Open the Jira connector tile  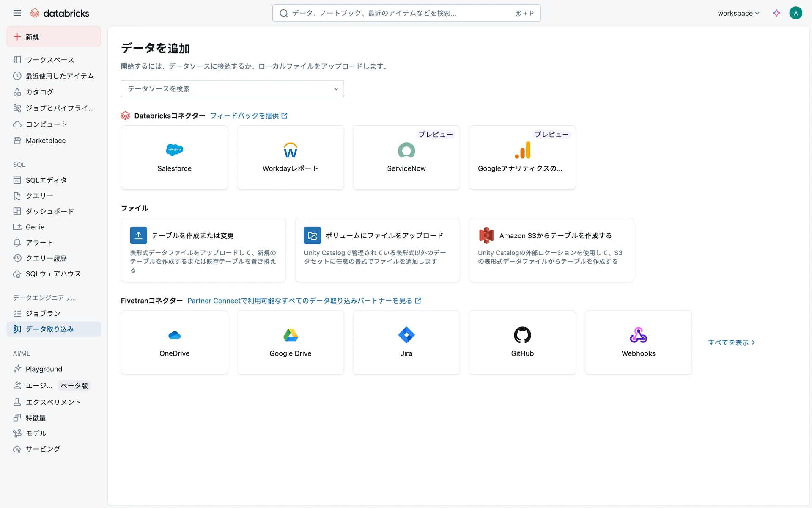coord(406,342)
